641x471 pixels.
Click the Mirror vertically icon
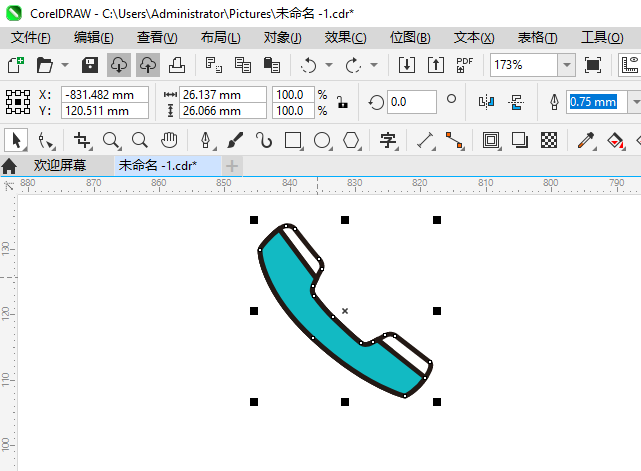[516, 102]
